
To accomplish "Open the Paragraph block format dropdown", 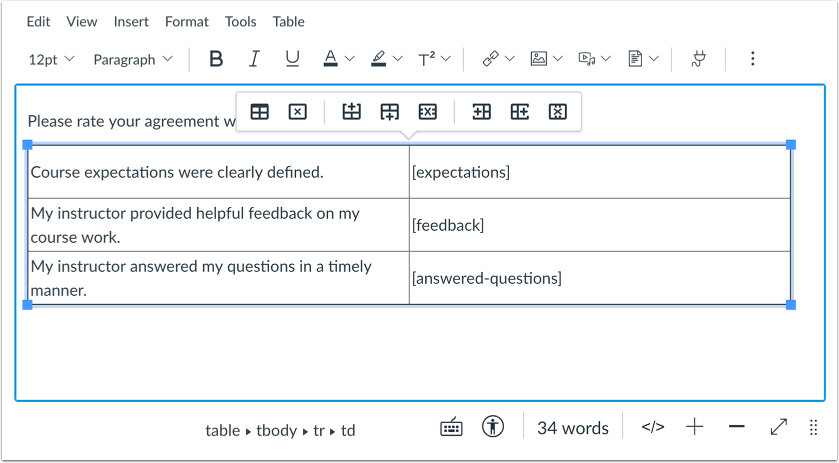I will point(133,59).
